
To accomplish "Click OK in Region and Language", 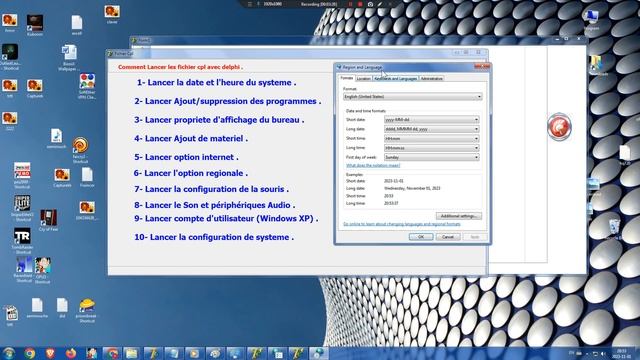I will click(421, 237).
